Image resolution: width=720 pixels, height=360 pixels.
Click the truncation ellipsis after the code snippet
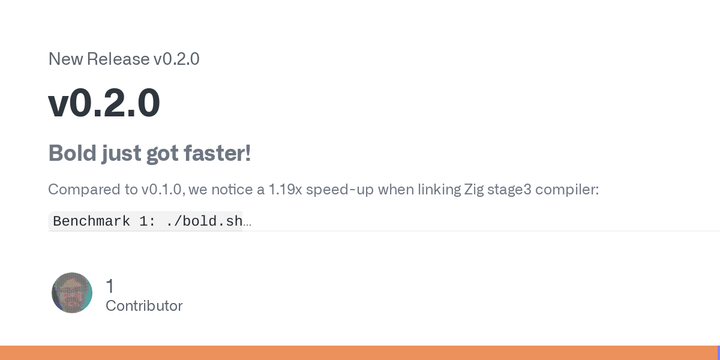click(247, 221)
